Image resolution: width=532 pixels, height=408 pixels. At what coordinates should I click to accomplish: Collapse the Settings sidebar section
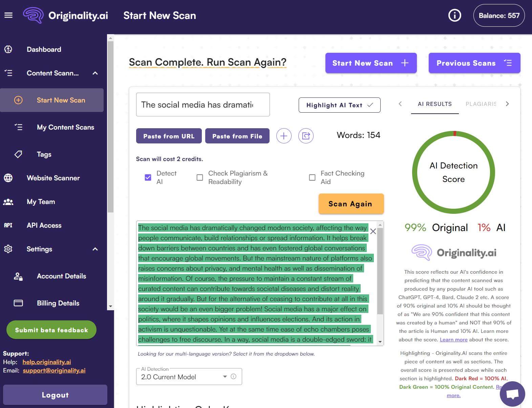click(95, 249)
